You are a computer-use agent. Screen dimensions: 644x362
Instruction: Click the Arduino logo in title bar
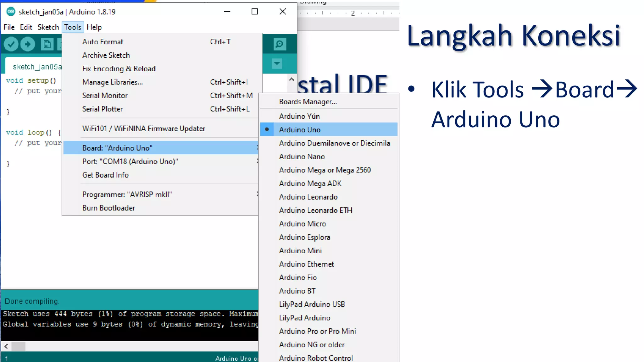(x=11, y=12)
